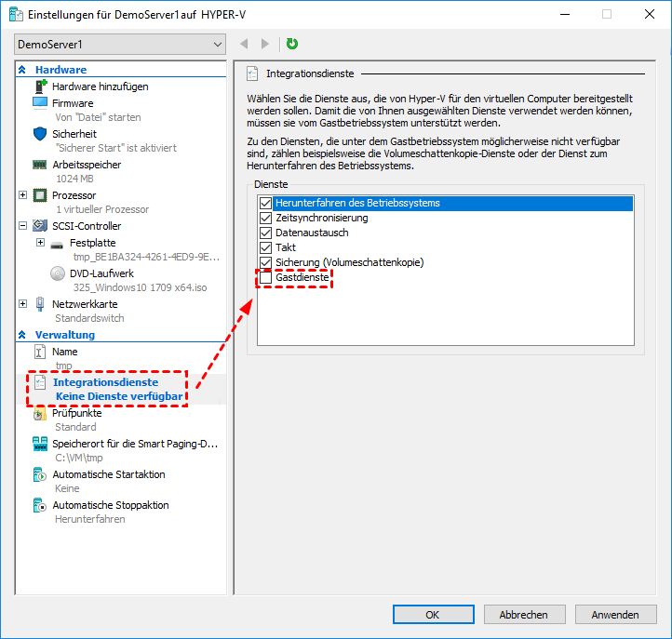Expand the Netzwerkkarte tree node

pos(23,303)
